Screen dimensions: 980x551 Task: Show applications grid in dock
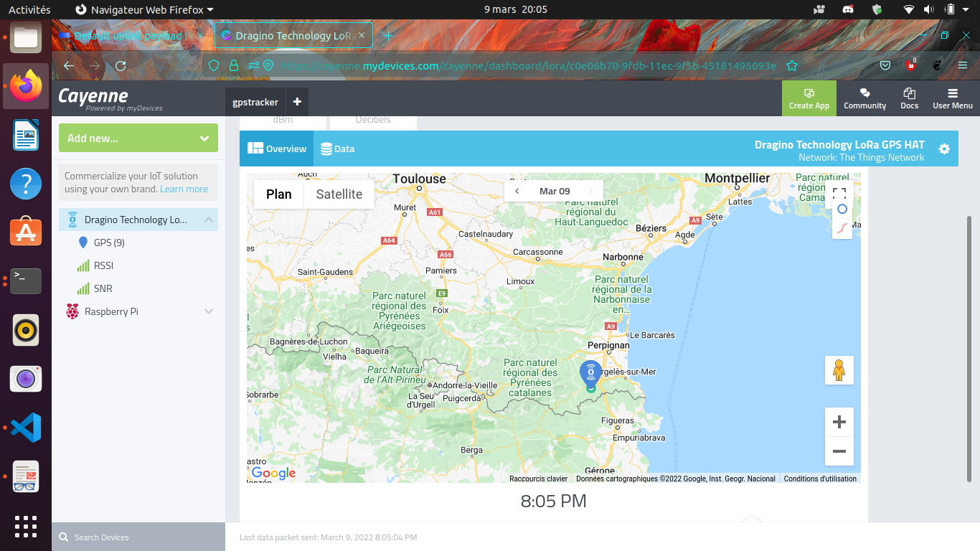[x=26, y=527]
